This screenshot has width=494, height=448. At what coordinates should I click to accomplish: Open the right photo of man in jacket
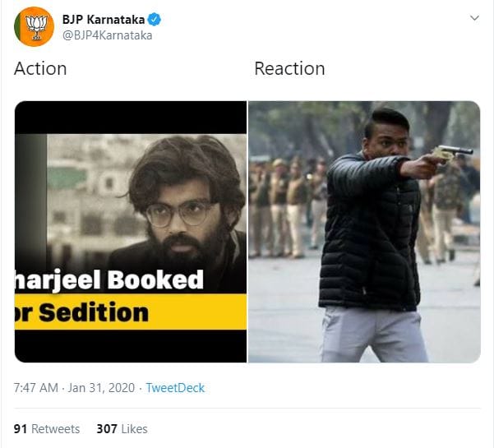pos(364,231)
